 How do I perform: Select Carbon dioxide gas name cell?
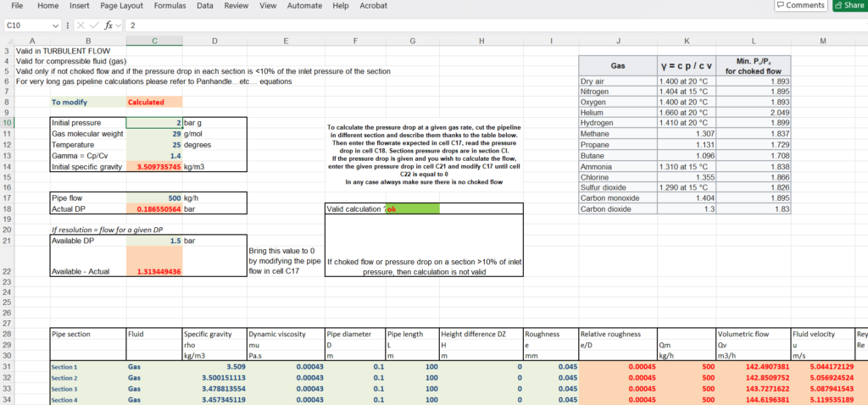click(618, 209)
